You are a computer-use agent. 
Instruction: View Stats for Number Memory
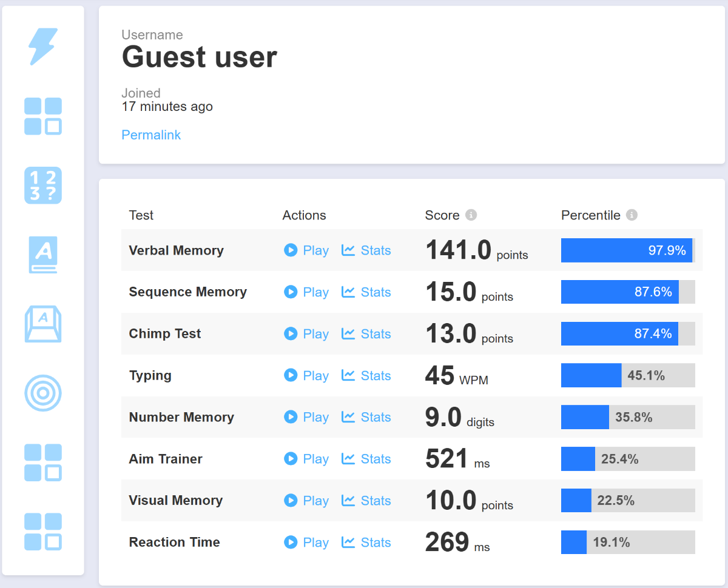click(366, 417)
